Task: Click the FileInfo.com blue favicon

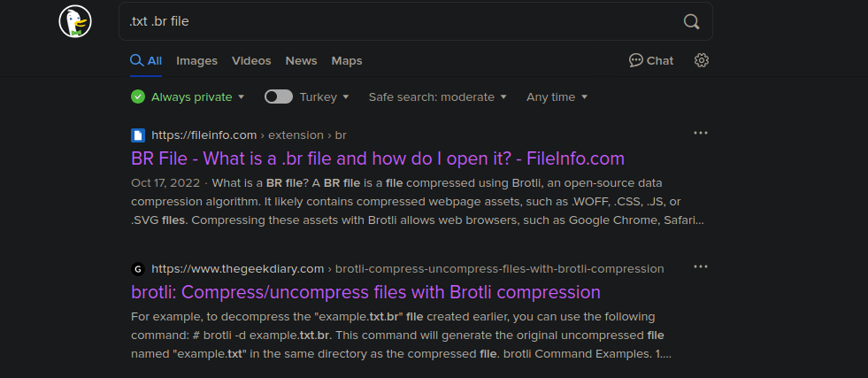Action: point(138,135)
